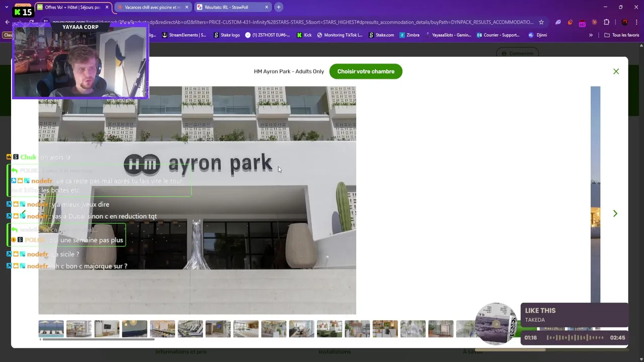644x362 pixels.
Task: Click the spinning album cover of the music overlay
Action: coord(496,324)
